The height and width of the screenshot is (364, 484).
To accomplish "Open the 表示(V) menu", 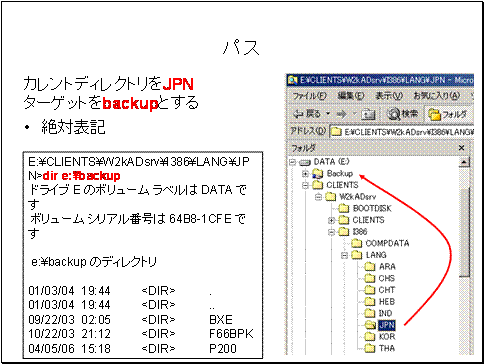I will click(x=389, y=96).
